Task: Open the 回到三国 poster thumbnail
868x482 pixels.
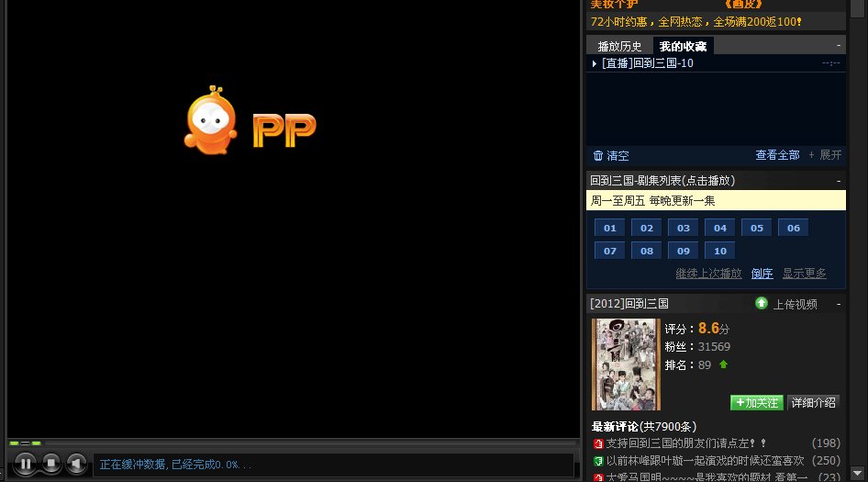Action: click(626, 364)
